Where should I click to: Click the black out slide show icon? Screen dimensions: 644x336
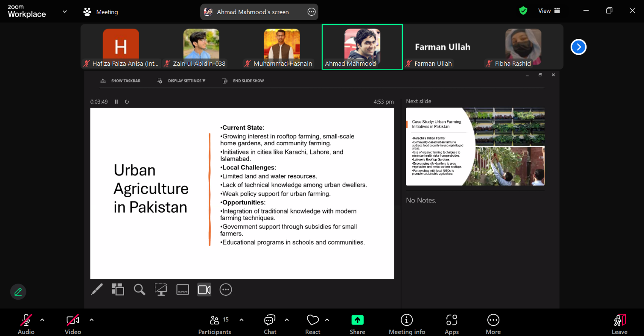coord(161,289)
